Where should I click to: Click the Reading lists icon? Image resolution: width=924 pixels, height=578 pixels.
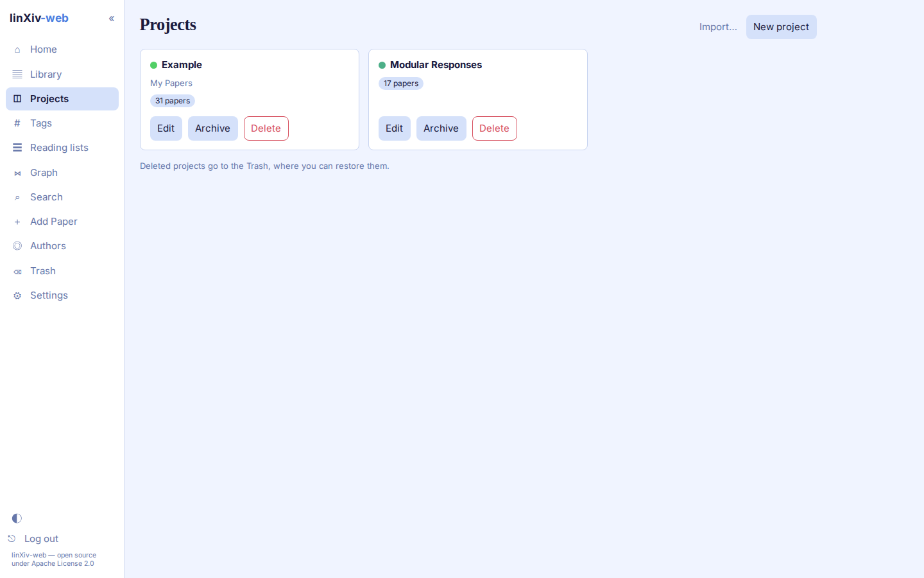[x=17, y=148]
